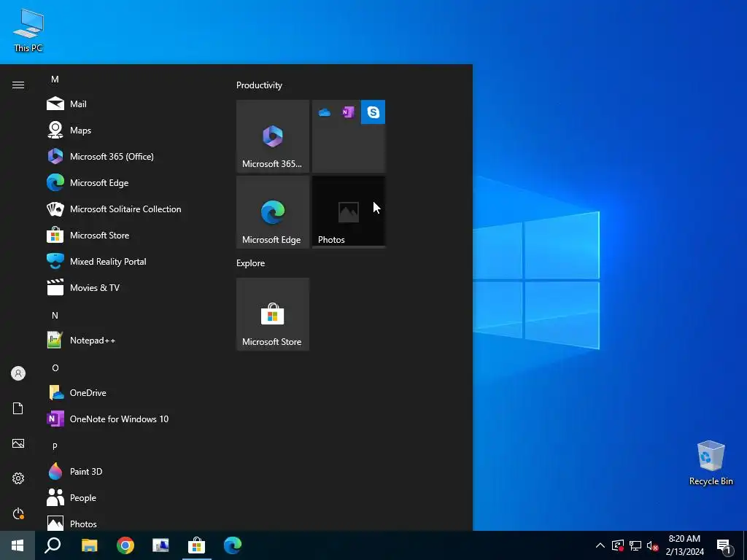Click the Windows Start button
This screenshot has width=747, height=560.
(18, 545)
